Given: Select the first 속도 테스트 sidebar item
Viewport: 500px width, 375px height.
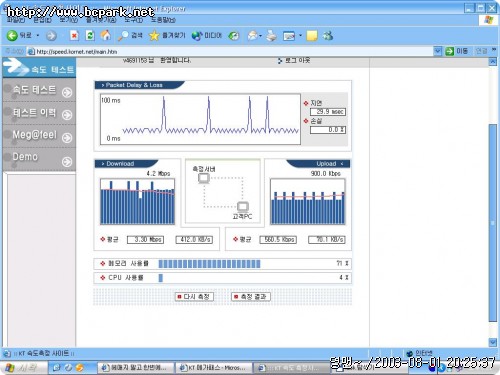Looking at the screenshot, I should (39, 90).
